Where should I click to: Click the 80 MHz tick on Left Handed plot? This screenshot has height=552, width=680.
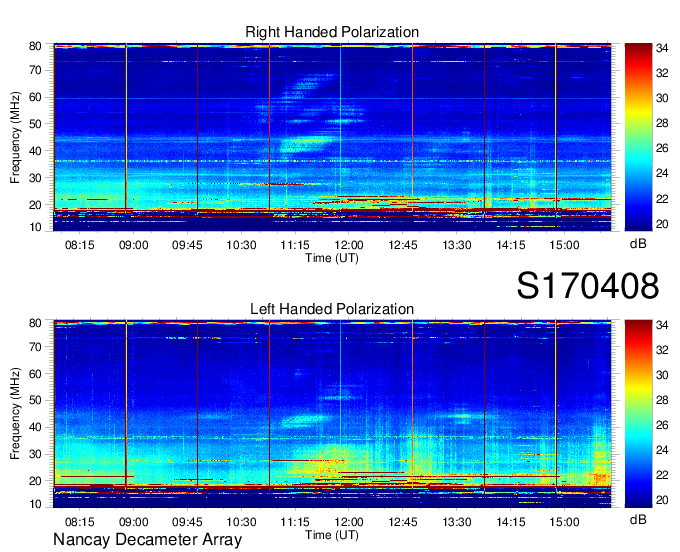point(35,323)
